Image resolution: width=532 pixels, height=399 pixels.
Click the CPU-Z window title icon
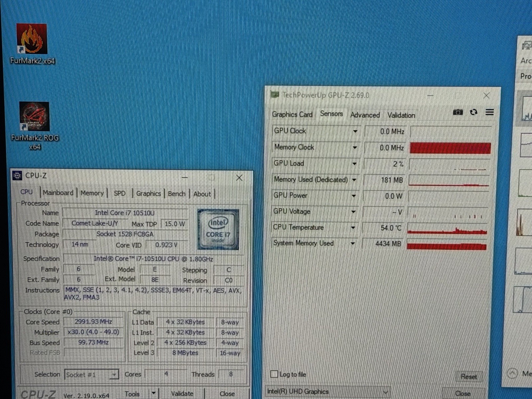click(17, 176)
